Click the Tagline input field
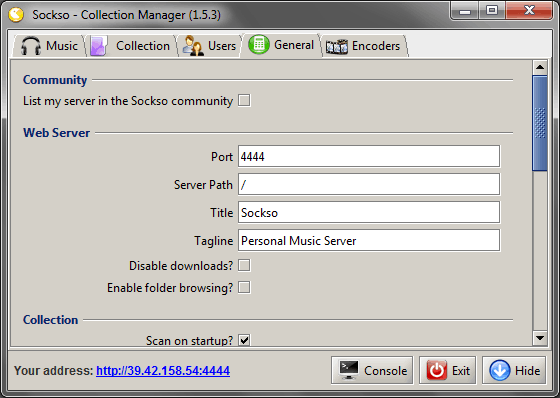This screenshot has height=398, width=560. point(369,240)
